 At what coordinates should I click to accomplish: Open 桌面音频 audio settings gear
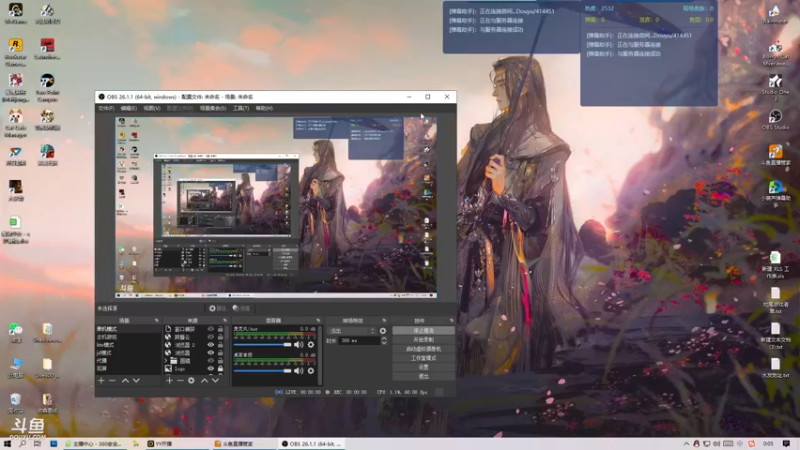tap(311, 371)
